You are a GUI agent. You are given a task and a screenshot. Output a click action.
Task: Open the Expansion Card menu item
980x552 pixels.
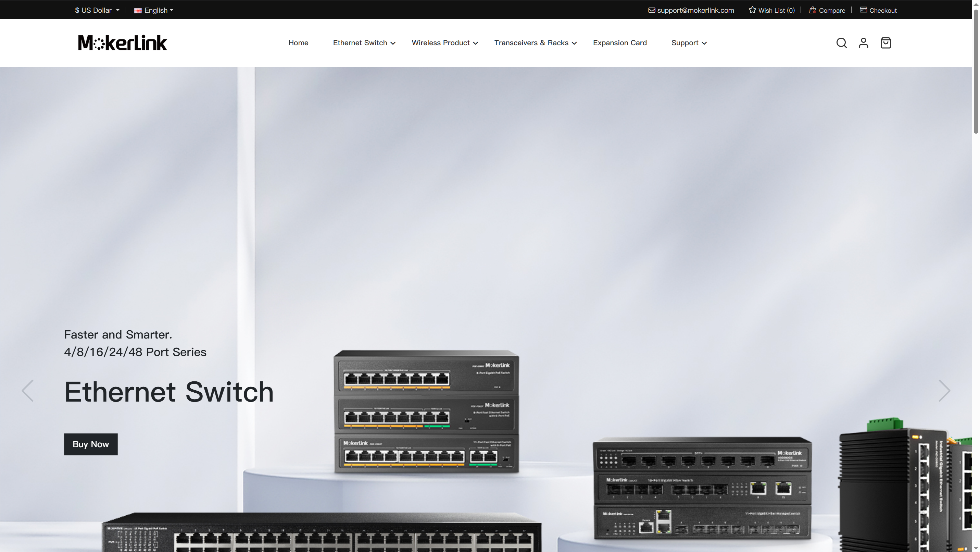[620, 42]
